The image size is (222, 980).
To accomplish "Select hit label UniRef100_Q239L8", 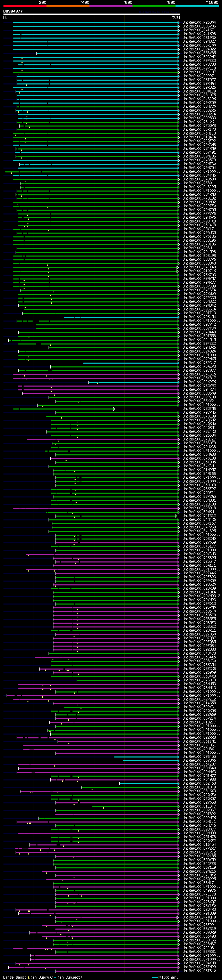I will click(x=199, y=508).
